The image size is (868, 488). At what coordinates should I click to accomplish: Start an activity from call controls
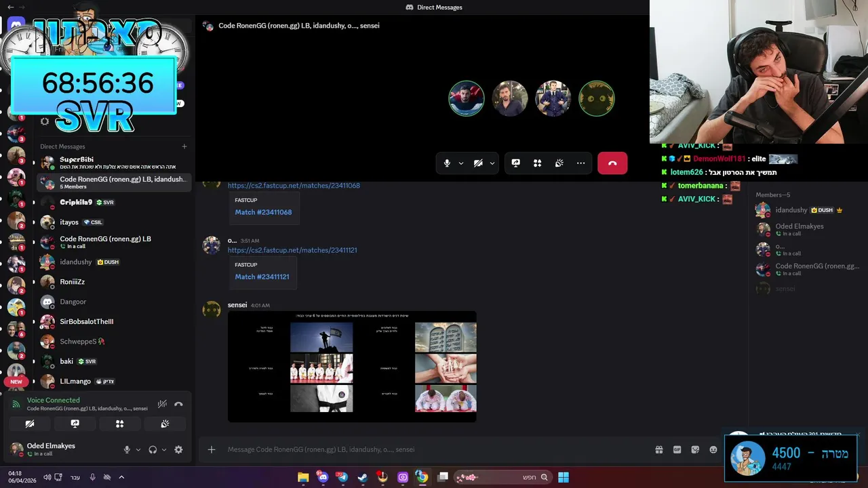tap(538, 163)
